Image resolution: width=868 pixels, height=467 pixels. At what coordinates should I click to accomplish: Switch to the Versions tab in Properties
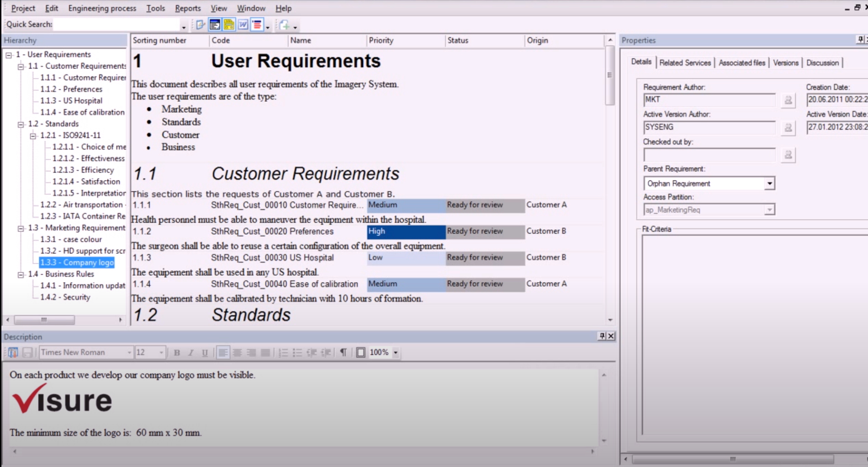click(x=785, y=63)
